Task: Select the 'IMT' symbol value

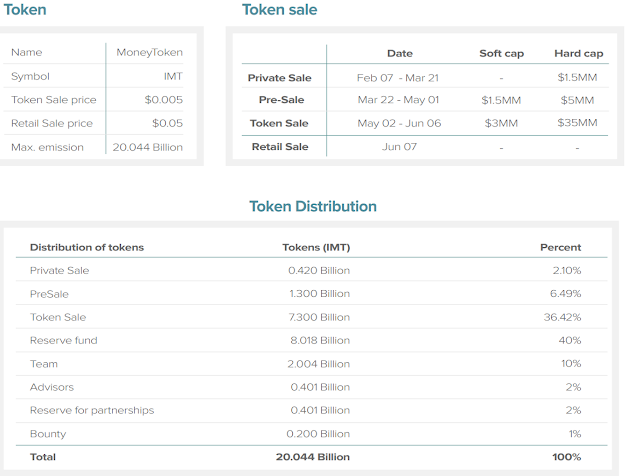Action: click(173, 76)
